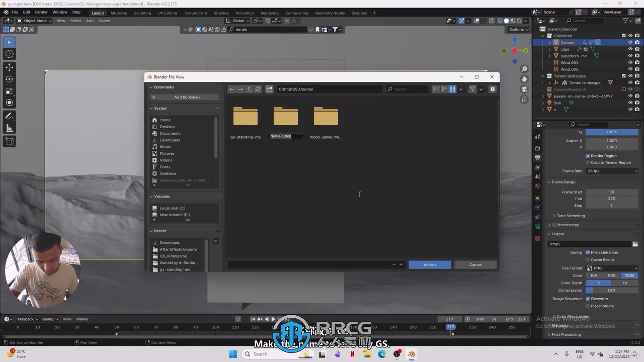Open Local Disk (C:) volume

click(173, 208)
